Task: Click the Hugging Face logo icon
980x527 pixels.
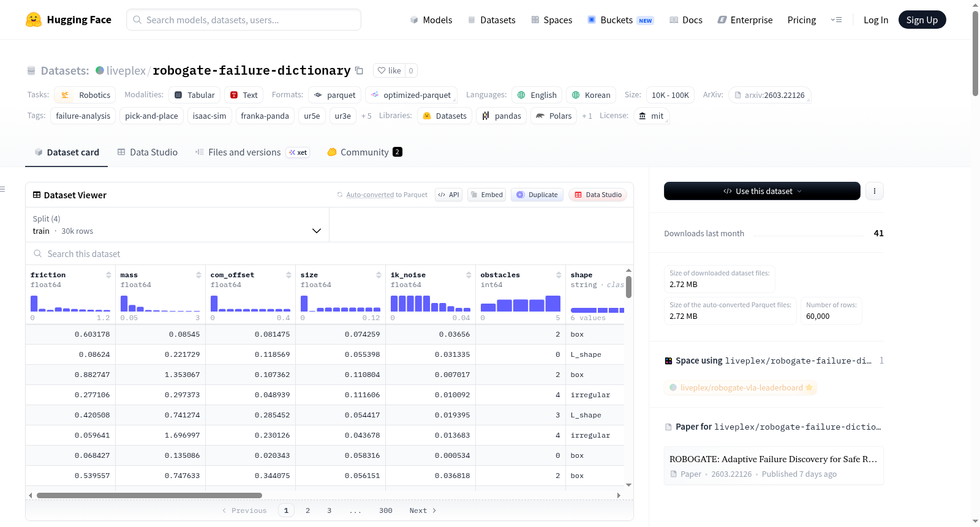Action: click(x=34, y=20)
